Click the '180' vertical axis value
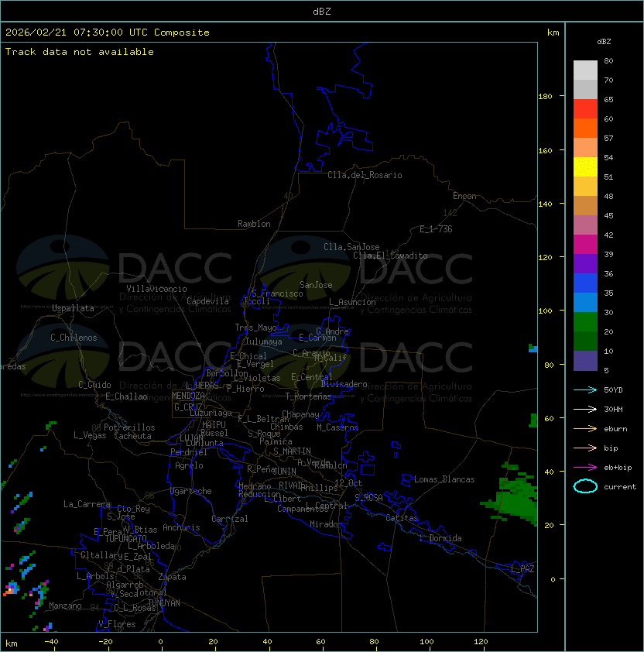 point(545,97)
